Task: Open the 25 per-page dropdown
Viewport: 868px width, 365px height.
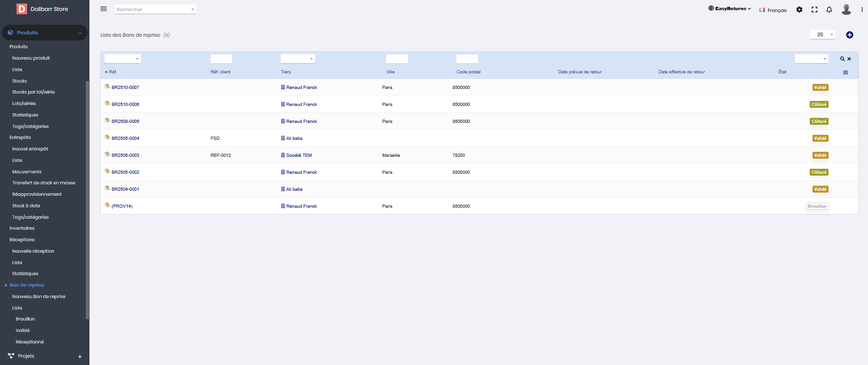Action: click(x=822, y=35)
